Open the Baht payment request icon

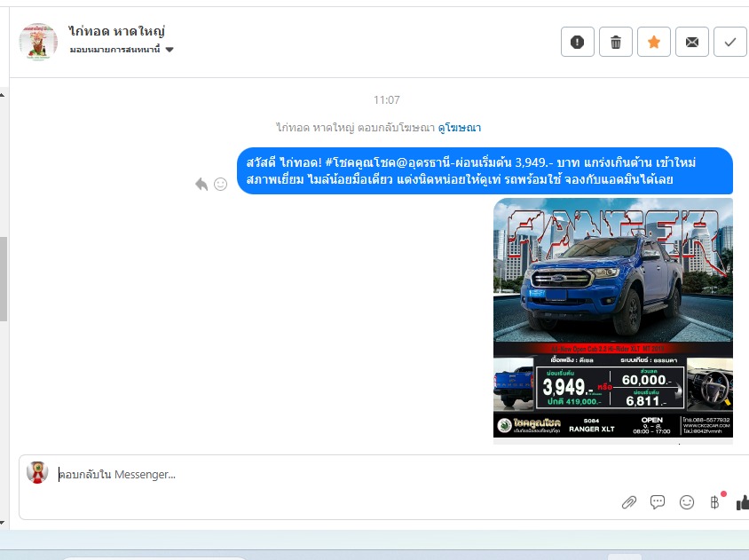coord(715,501)
